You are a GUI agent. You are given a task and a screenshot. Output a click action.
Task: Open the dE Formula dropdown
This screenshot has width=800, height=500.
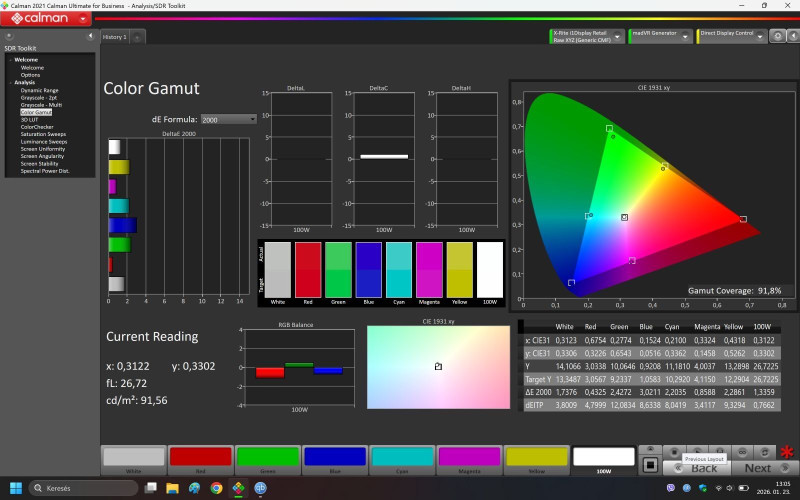228,119
